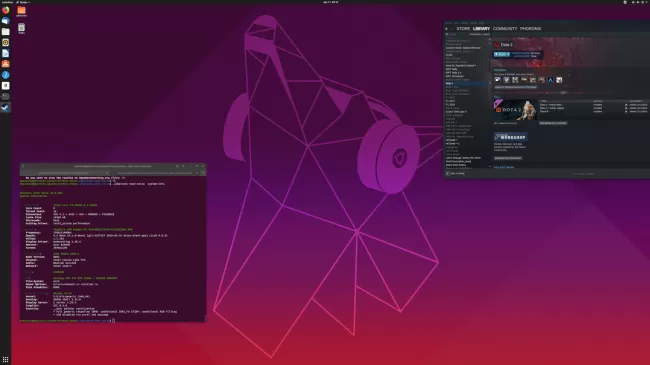Open the Steam app menu in top bar
The image size is (650, 365).
pos(23,2)
